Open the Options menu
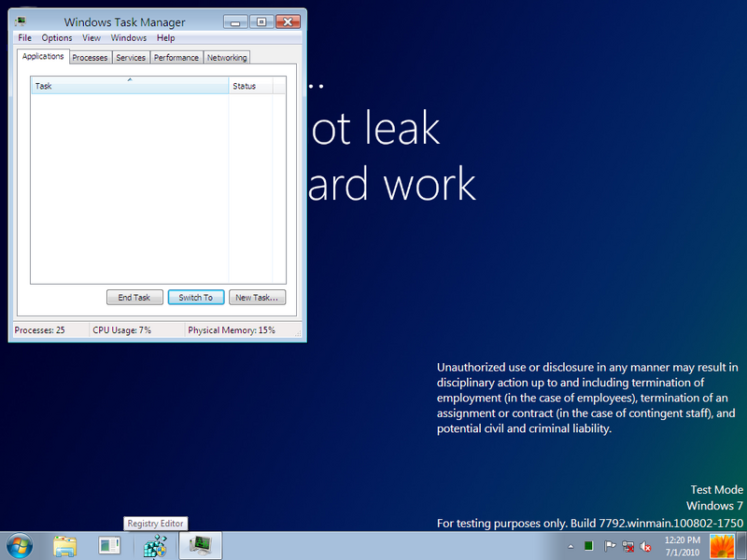This screenshot has width=747, height=560. pos(57,37)
